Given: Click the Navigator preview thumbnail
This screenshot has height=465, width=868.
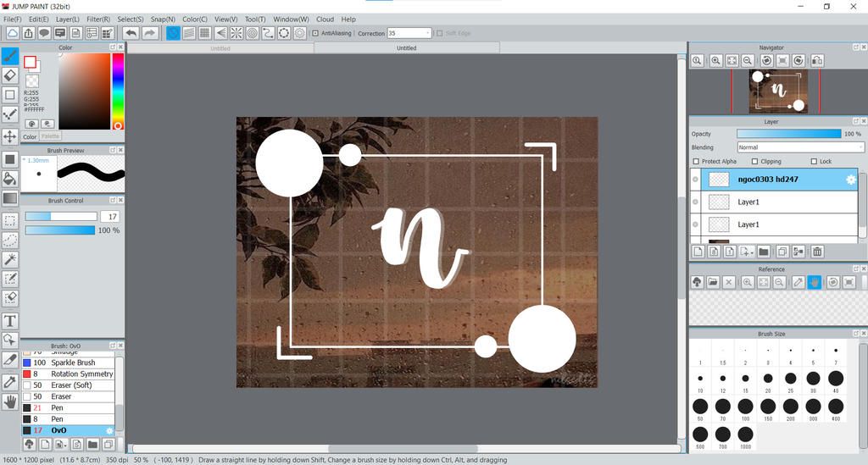Looking at the screenshot, I should [x=778, y=91].
